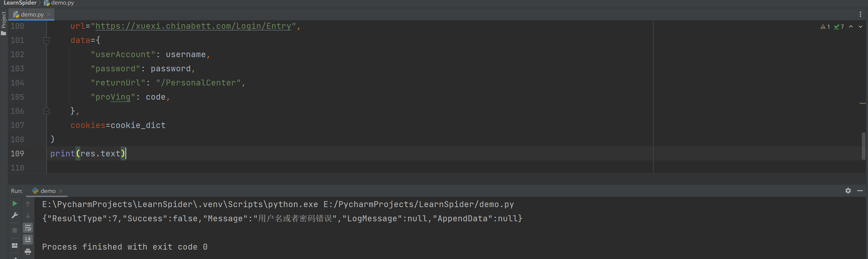Go to next highlighted error arrow

[x=861, y=26]
